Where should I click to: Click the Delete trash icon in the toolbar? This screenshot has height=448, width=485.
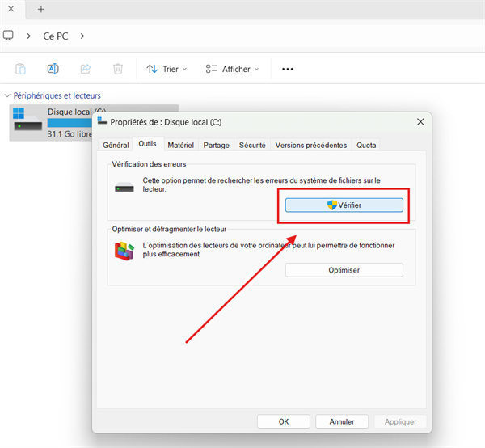(x=118, y=69)
